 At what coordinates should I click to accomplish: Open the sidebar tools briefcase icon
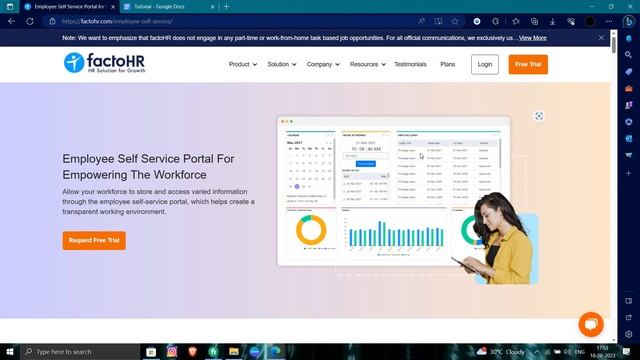tap(629, 88)
